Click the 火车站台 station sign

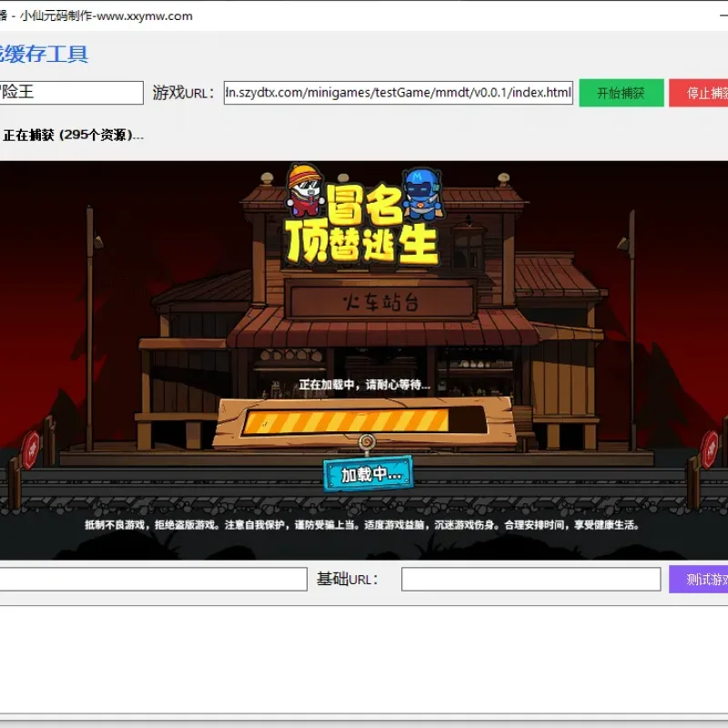click(x=380, y=302)
